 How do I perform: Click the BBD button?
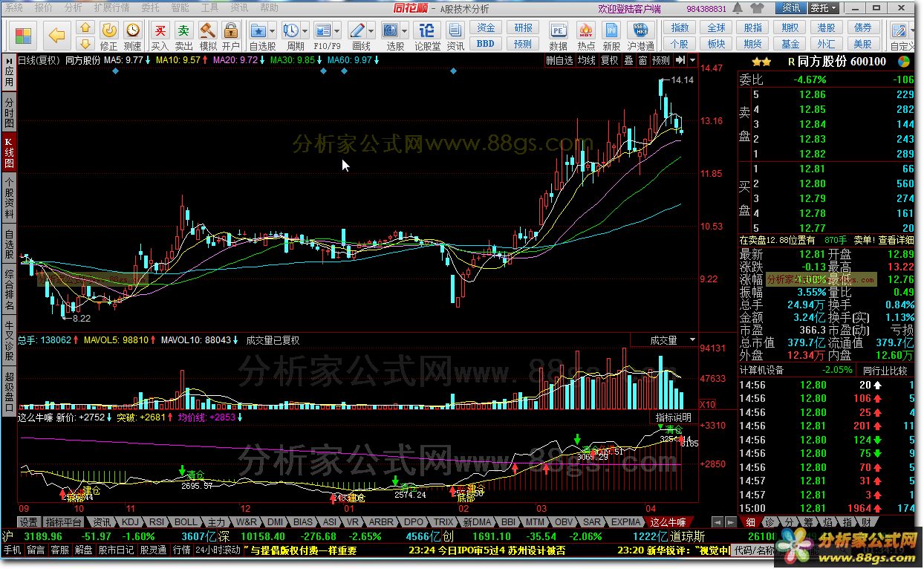[x=486, y=43]
